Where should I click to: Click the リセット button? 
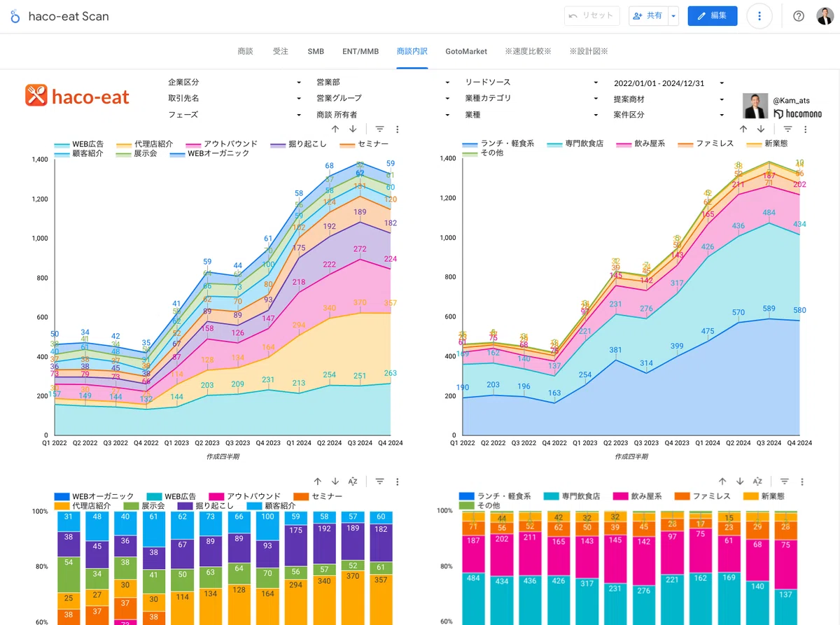click(591, 15)
